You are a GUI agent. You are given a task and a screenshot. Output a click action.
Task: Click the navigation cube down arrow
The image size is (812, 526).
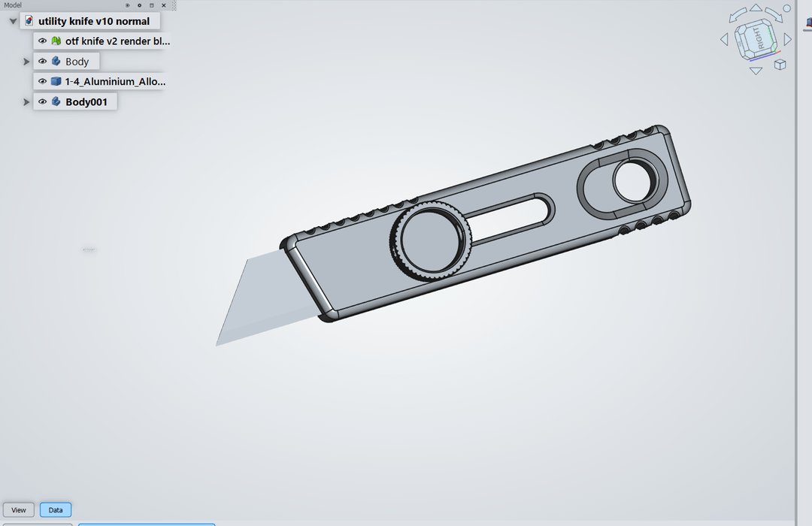click(x=756, y=71)
